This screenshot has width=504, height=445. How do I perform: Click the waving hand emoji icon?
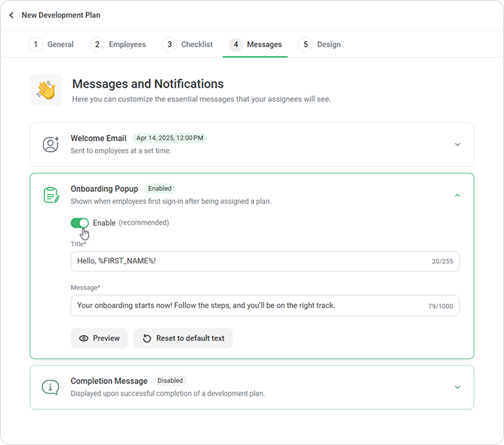[46, 90]
